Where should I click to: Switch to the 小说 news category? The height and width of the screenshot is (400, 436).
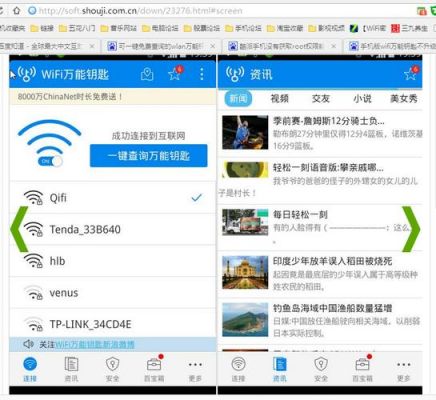[362, 99]
